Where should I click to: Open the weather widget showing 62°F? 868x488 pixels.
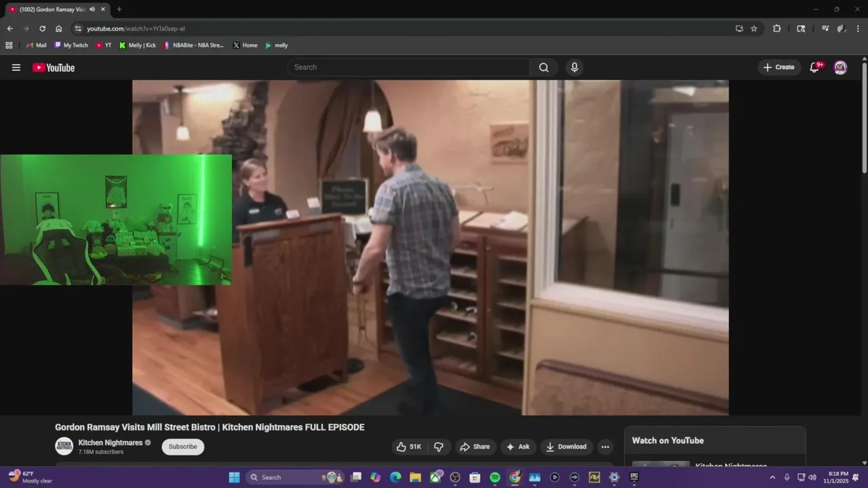tap(31, 477)
